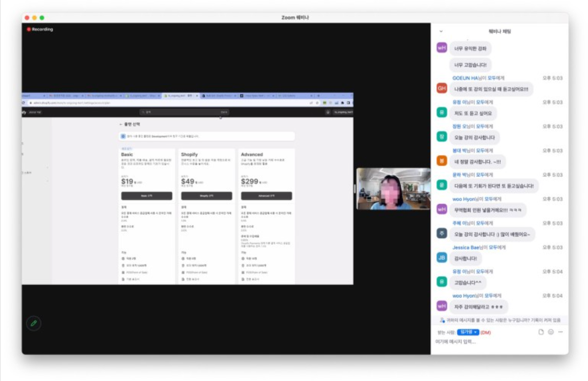Click the person icon in chat privacy notice

(442, 320)
